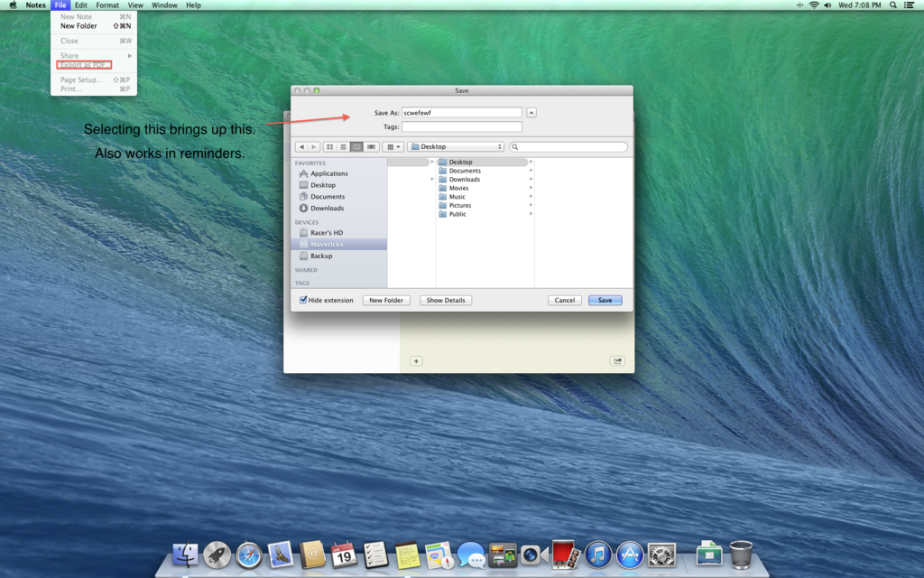Select icon view in the Save dialog
Image resolution: width=924 pixels, height=578 pixels.
(x=330, y=146)
